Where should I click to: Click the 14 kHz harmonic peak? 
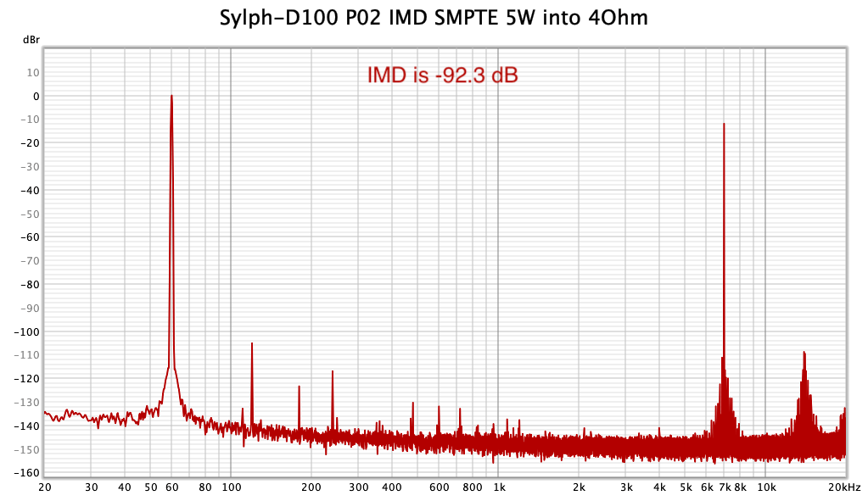point(804,353)
